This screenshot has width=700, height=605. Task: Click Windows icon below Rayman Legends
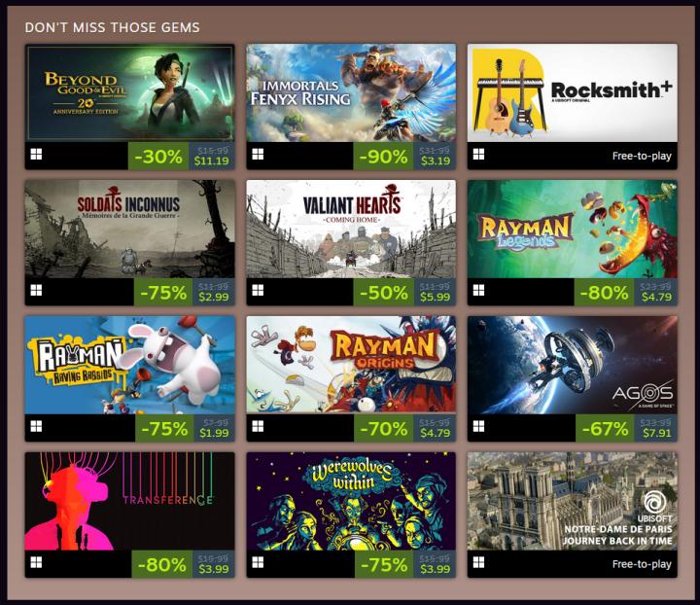pos(478,291)
